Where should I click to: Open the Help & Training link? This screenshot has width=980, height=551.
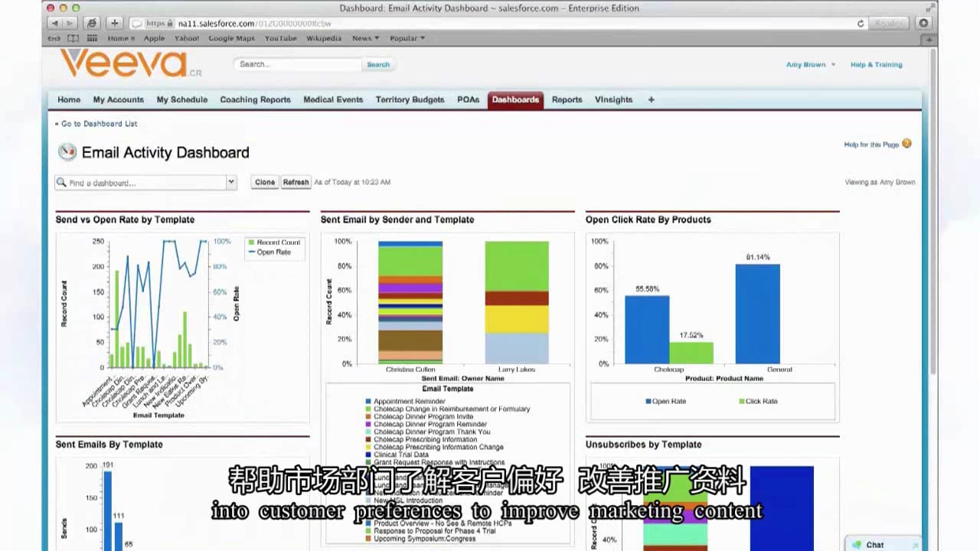coord(877,64)
